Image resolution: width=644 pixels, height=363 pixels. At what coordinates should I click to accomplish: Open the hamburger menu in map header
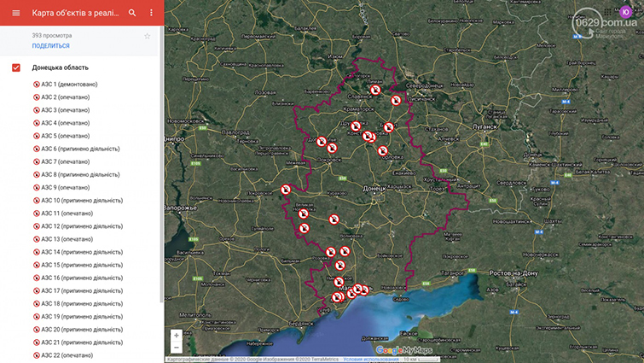coord(15,13)
